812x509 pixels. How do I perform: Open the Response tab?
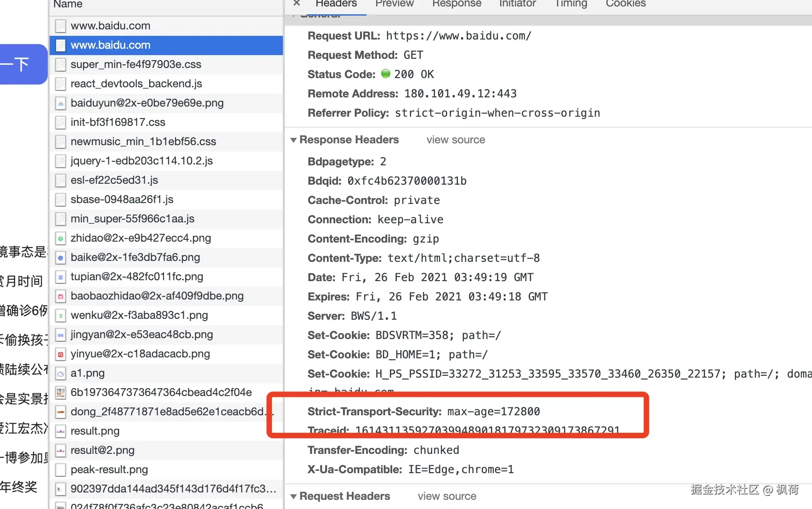(457, 4)
